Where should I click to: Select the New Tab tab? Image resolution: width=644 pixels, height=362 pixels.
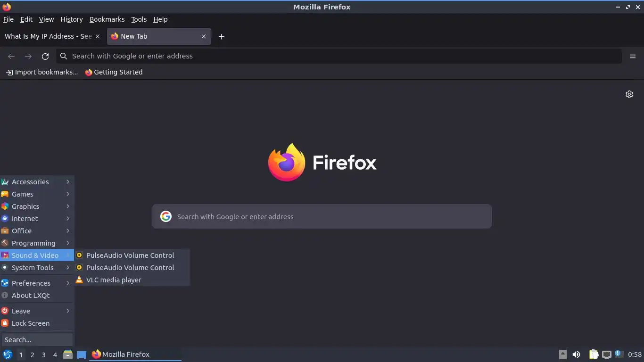click(x=159, y=36)
